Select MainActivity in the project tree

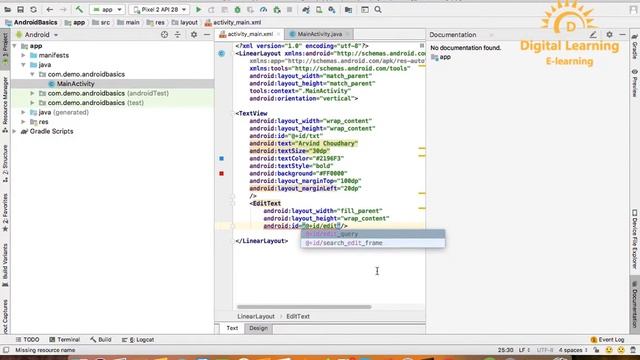(76, 84)
